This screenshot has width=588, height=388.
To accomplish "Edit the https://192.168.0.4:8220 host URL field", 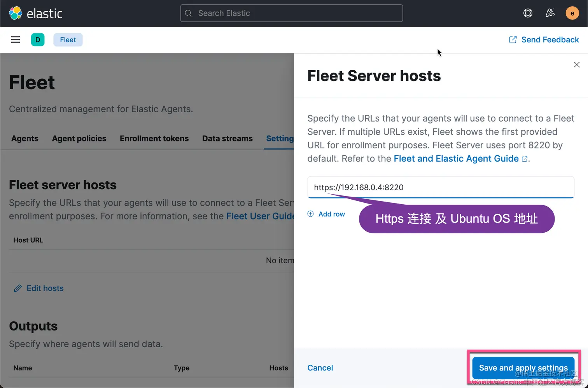I will [441, 187].
